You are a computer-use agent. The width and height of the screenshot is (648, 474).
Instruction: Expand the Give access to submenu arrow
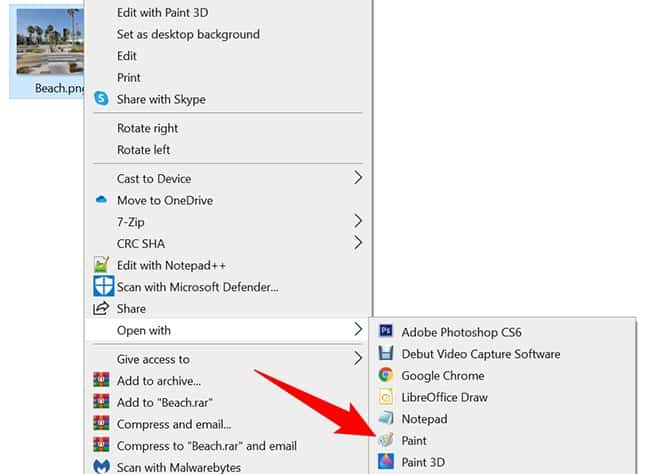click(358, 358)
